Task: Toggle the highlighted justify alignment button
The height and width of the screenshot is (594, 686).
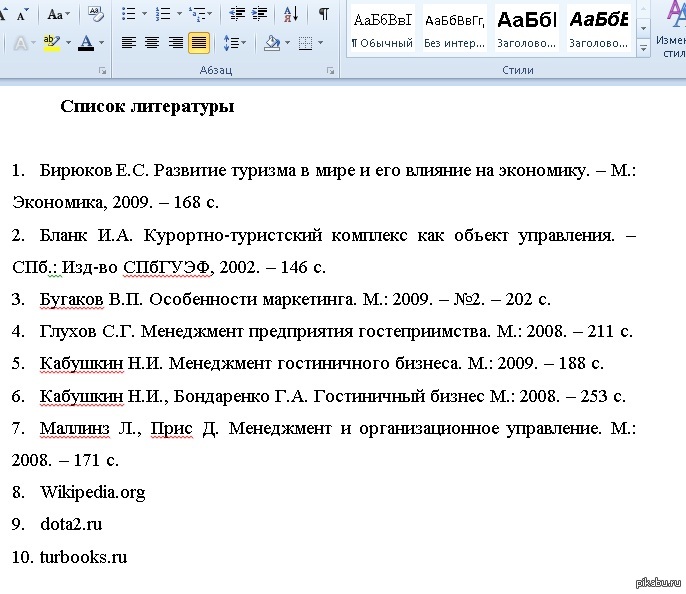Action: click(199, 43)
